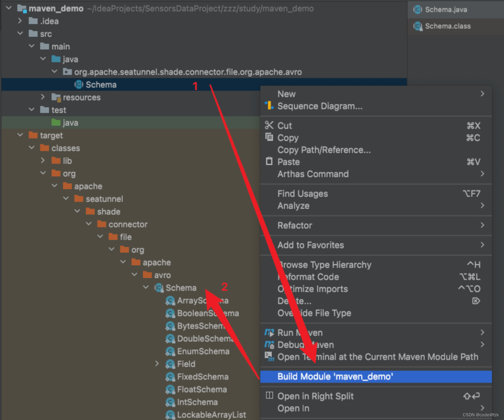The width and height of the screenshot is (504, 420).
Task: Select the shade folder row
Action: tap(131, 212)
